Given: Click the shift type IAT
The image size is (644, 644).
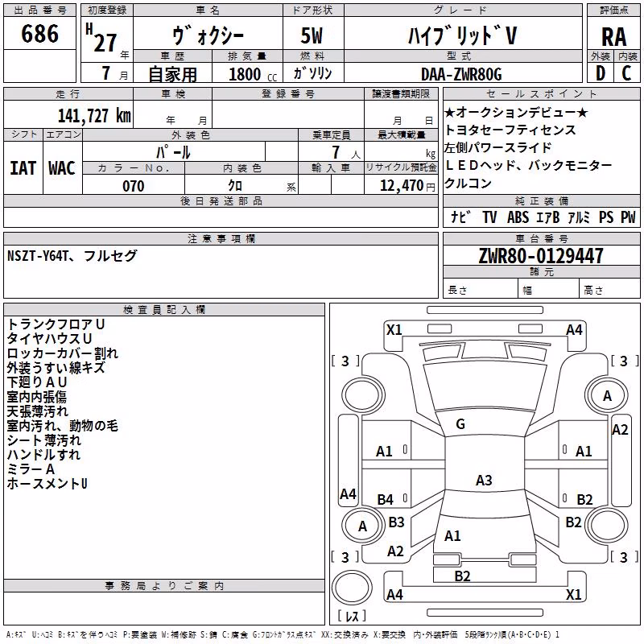Looking at the screenshot, I should [23, 168].
